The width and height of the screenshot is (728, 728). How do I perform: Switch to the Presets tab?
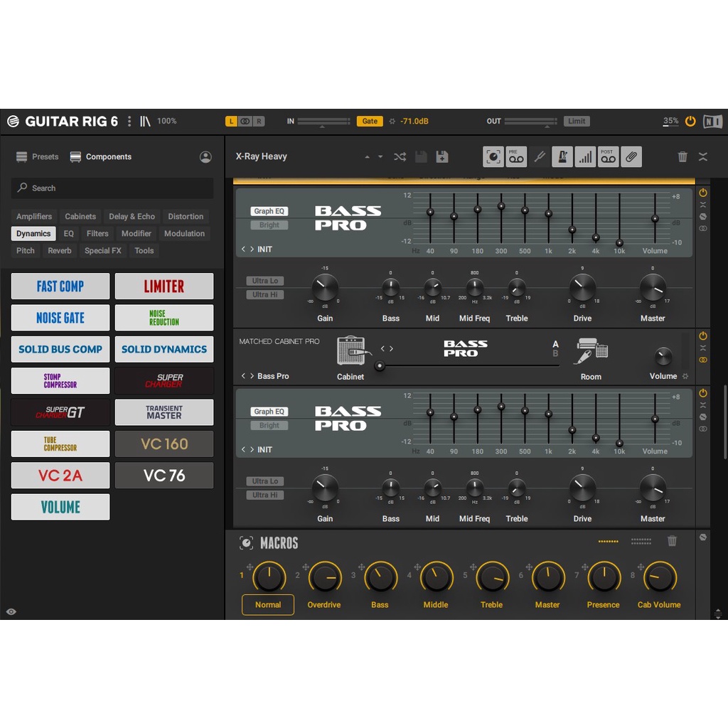[x=38, y=157]
